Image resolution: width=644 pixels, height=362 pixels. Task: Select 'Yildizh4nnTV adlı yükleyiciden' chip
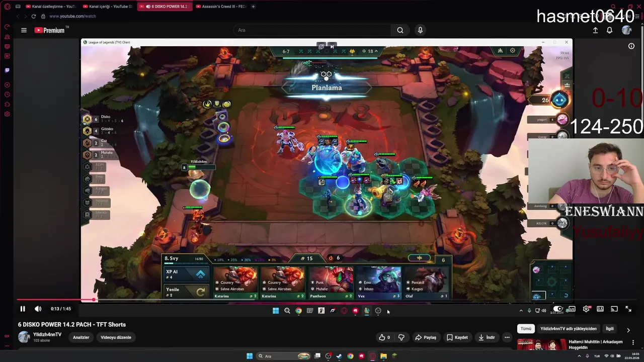[x=569, y=329]
